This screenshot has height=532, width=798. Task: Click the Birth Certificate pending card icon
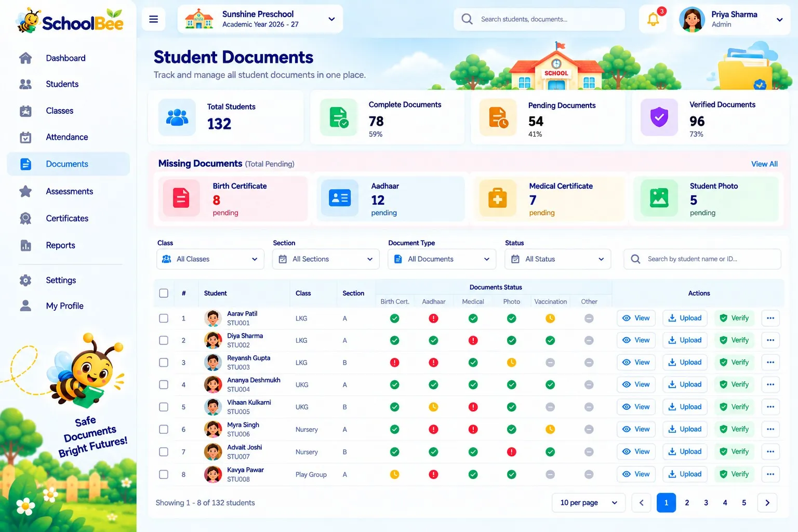[x=181, y=198]
